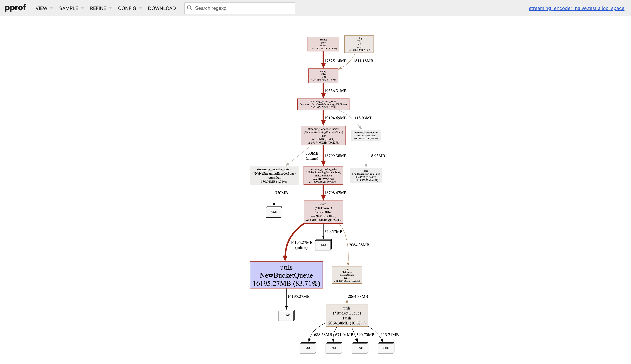
Task: Select the core Tokenizer EncodeOffline node
Action: (x=323, y=212)
